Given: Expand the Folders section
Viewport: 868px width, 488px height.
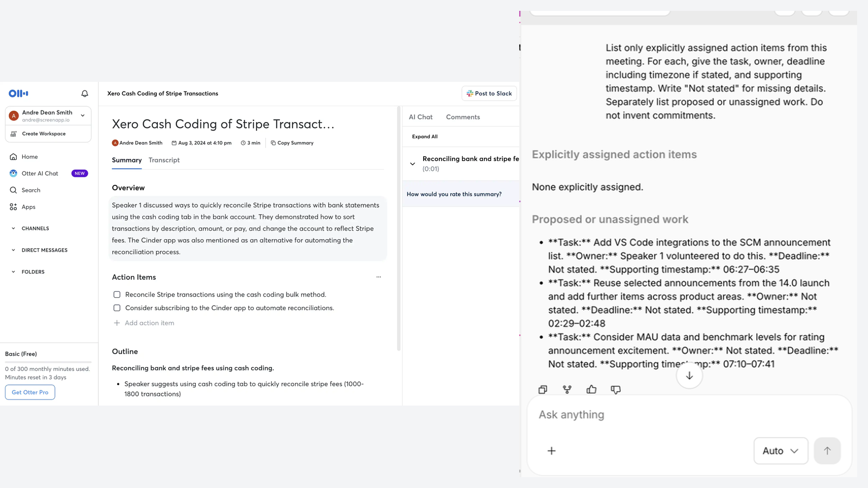Looking at the screenshot, I should [14, 272].
